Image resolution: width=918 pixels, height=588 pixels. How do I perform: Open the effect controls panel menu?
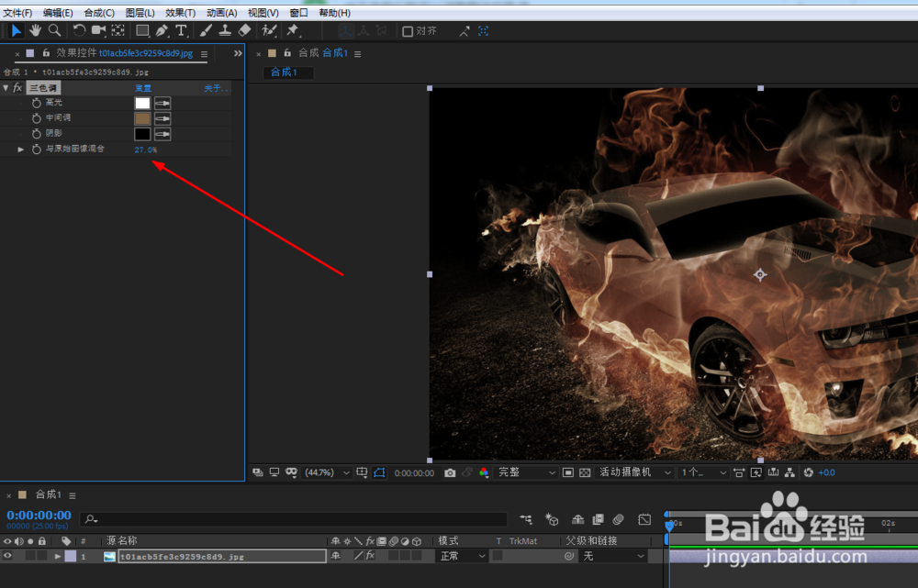click(204, 54)
